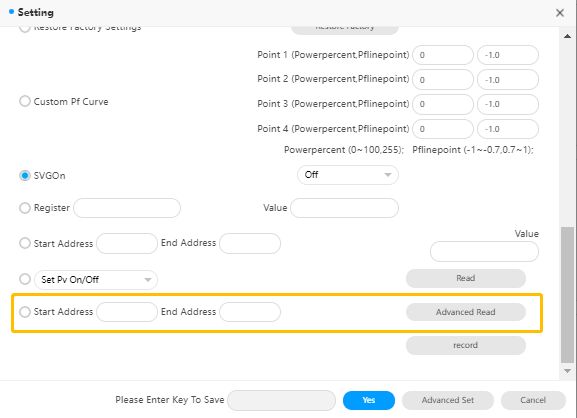Click the Register address input field

pyautogui.click(x=127, y=208)
